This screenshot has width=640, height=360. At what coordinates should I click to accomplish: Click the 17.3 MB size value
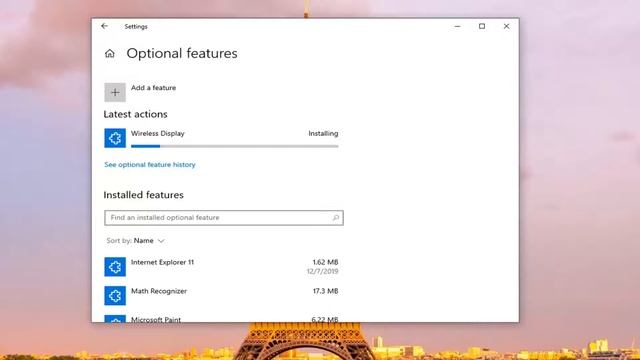325,291
